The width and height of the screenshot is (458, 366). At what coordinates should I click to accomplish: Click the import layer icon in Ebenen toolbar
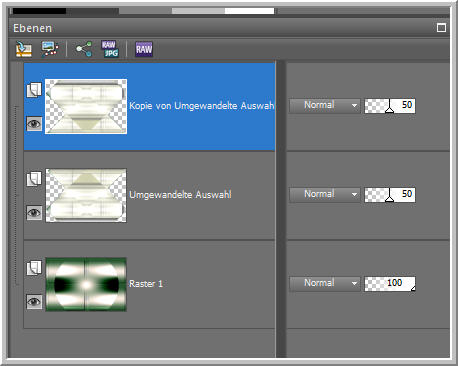(x=24, y=49)
